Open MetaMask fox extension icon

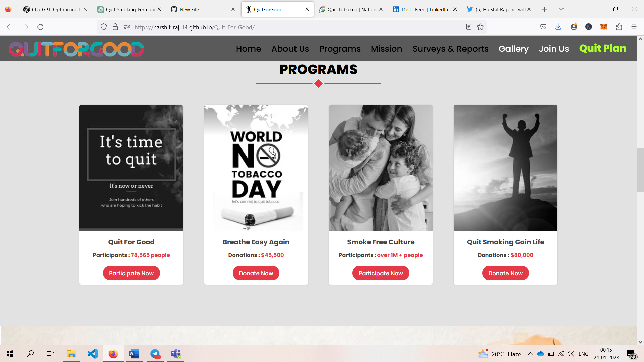604,27
